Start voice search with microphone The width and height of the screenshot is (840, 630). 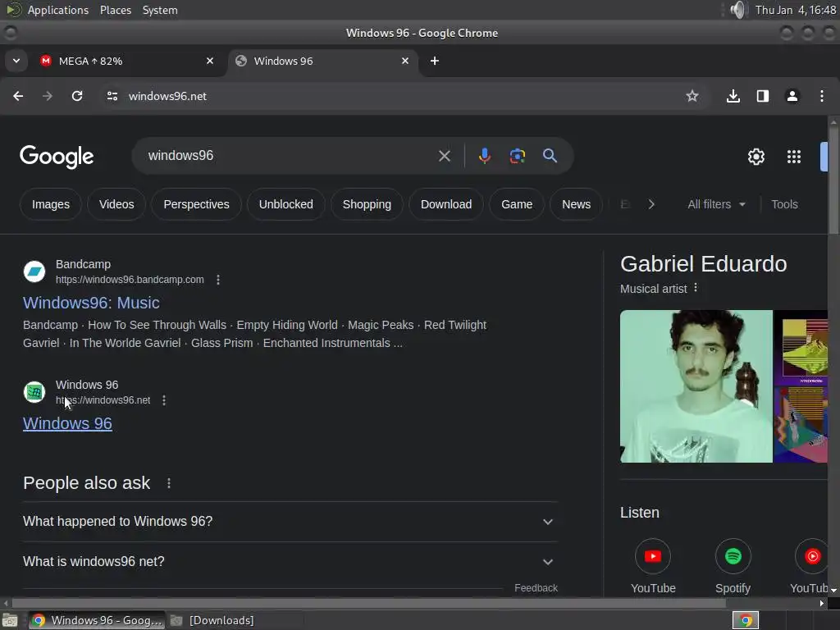pyautogui.click(x=484, y=156)
